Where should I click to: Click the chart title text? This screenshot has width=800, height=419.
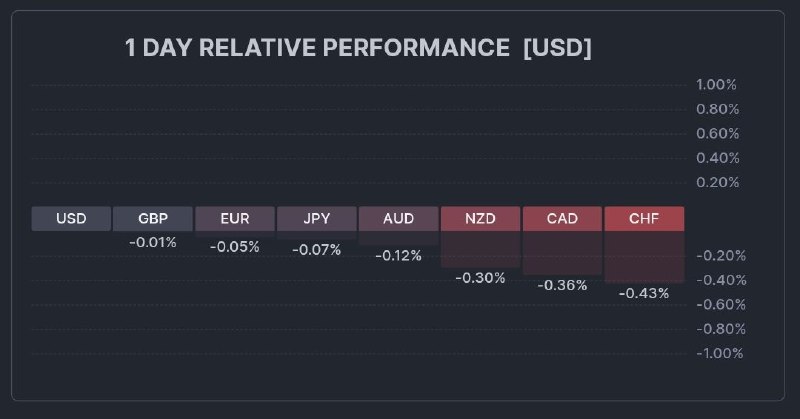point(358,48)
